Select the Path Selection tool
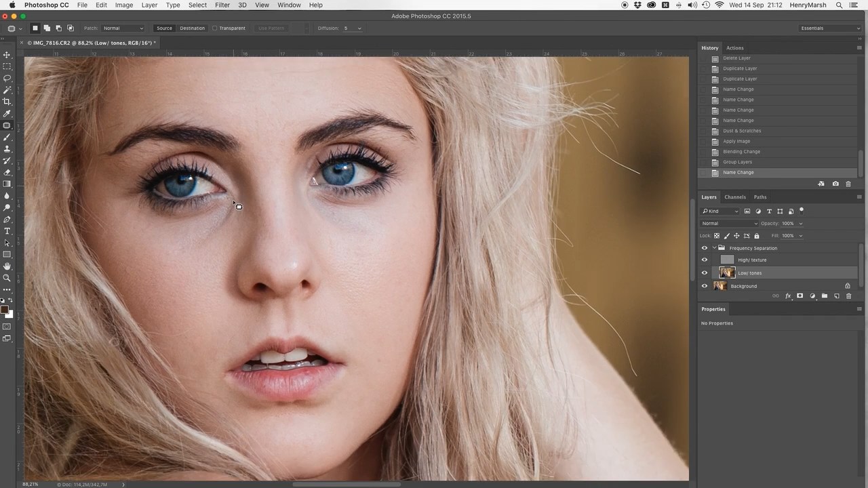 tap(7, 243)
